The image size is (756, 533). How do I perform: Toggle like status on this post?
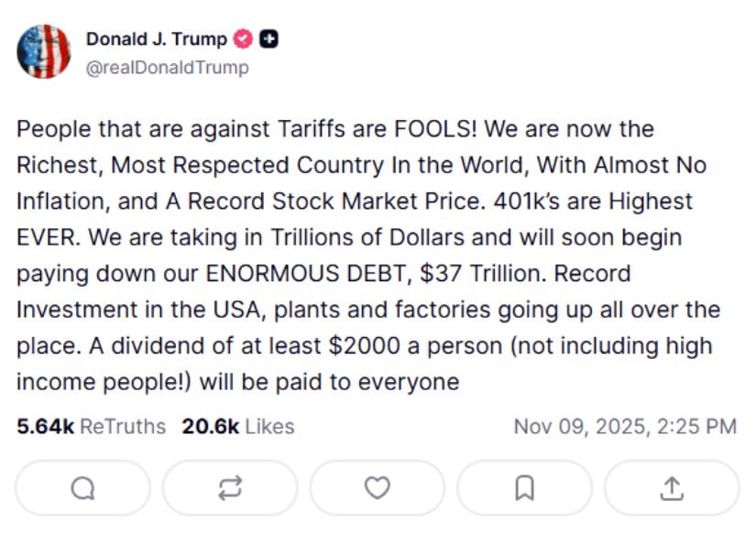point(377,487)
